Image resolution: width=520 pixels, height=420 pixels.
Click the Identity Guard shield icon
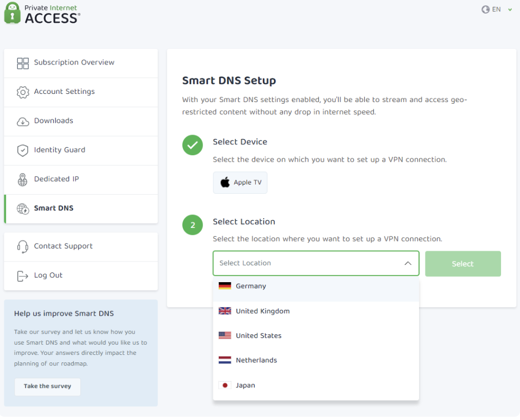pyautogui.click(x=23, y=150)
